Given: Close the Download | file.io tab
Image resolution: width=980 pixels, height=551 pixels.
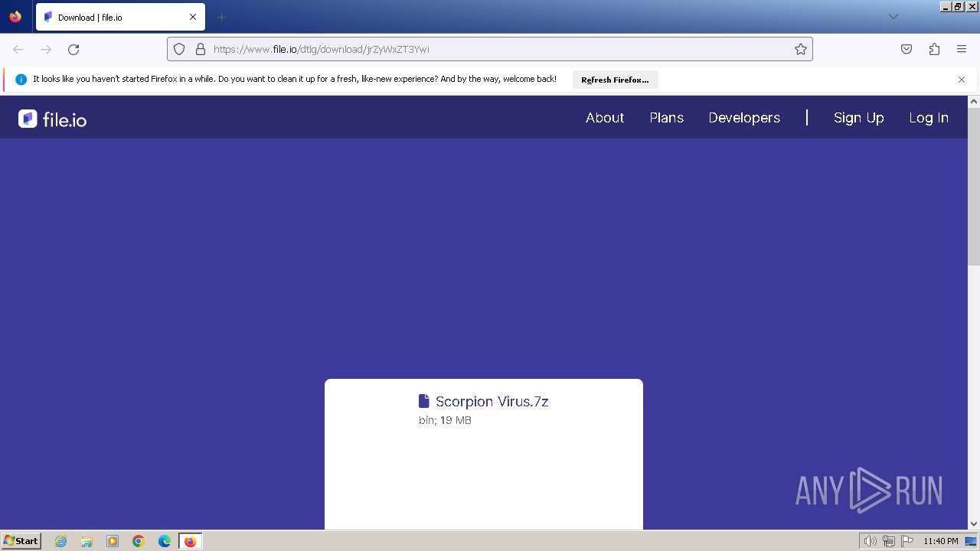Looking at the screenshot, I should 193,17.
